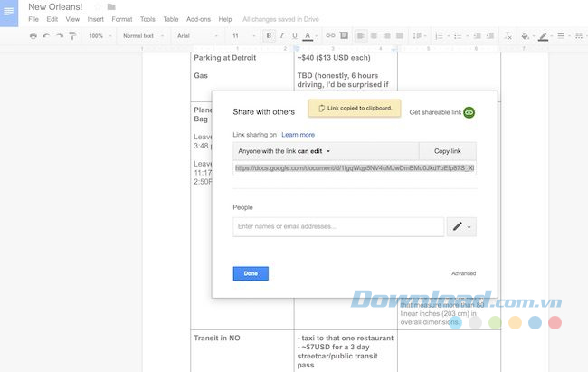Open the cell background fill color
The image size is (588, 372).
pos(527,36)
